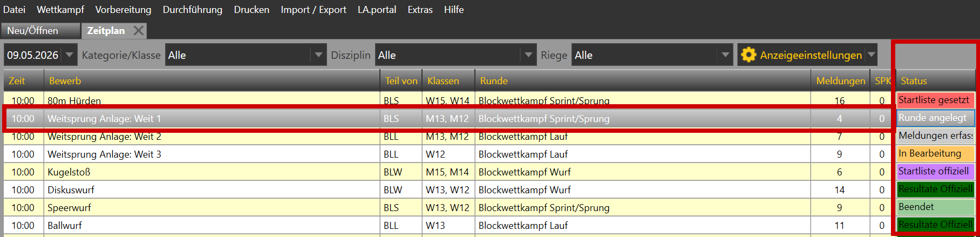Click the orange In Bearbeitung status
980x237 pixels.
[x=936, y=153]
